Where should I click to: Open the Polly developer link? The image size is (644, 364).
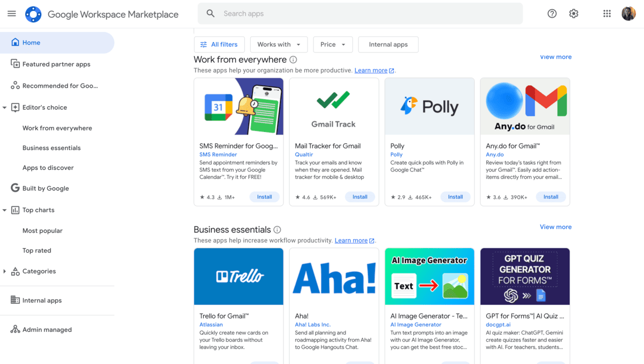(397, 154)
